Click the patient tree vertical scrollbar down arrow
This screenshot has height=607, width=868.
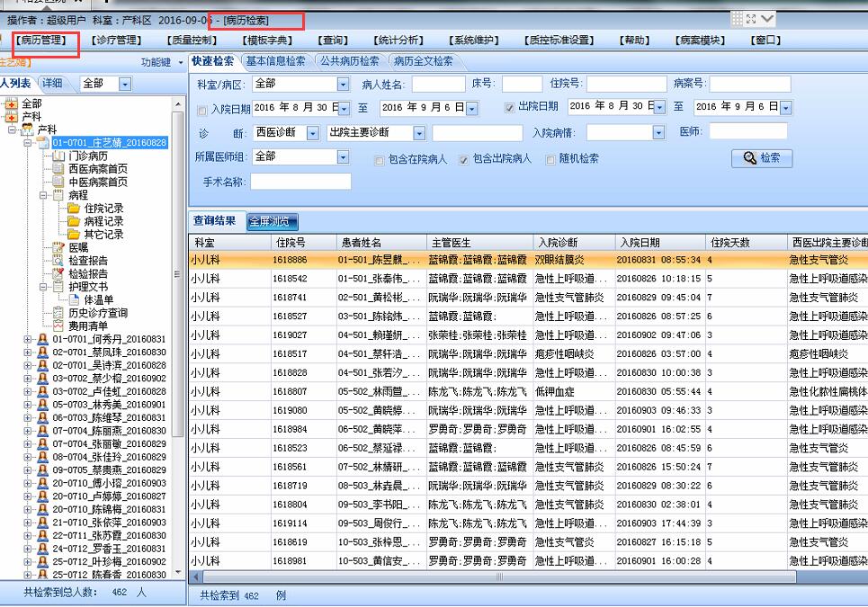coord(178,572)
